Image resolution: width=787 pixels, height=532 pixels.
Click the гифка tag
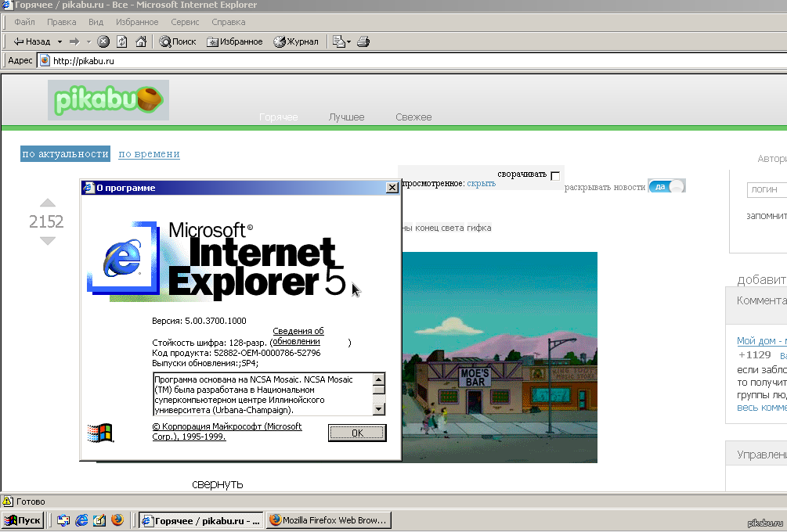pyautogui.click(x=479, y=228)
